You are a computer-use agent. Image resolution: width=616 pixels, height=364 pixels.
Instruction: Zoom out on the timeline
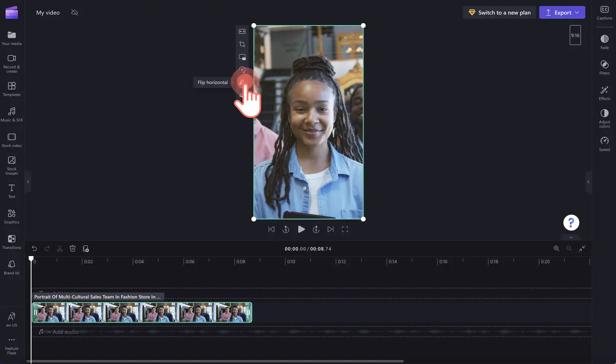tap(569, 249)
